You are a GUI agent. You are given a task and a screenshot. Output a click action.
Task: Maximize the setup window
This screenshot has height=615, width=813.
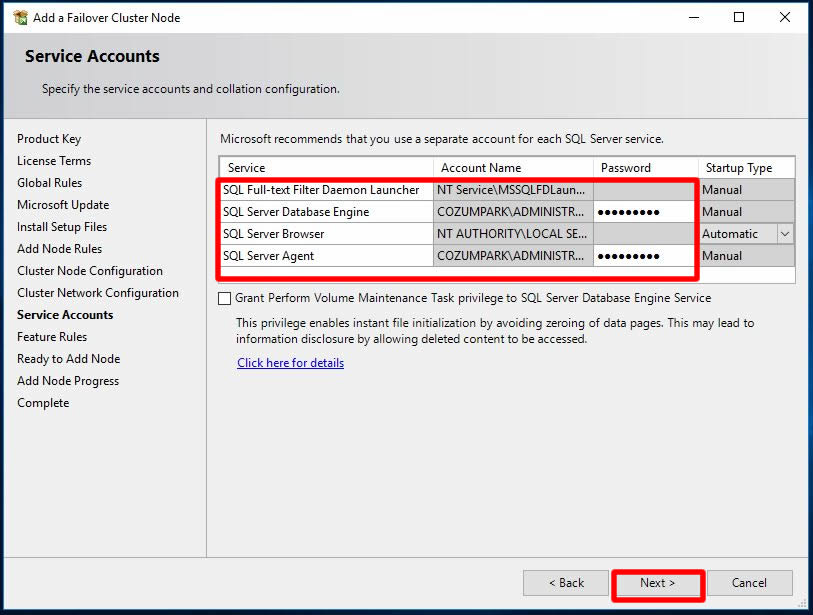click(739, 17)
